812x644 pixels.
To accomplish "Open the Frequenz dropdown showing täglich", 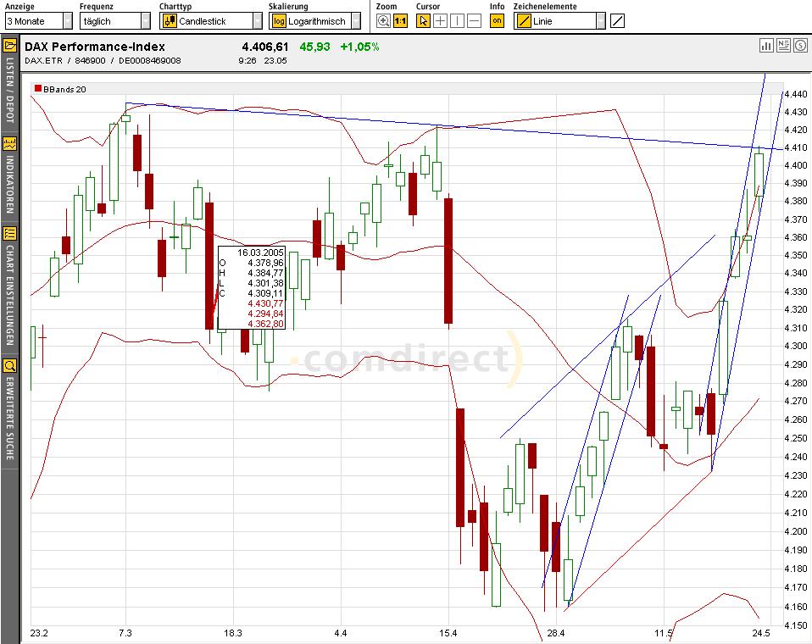I will coord(114,21).
